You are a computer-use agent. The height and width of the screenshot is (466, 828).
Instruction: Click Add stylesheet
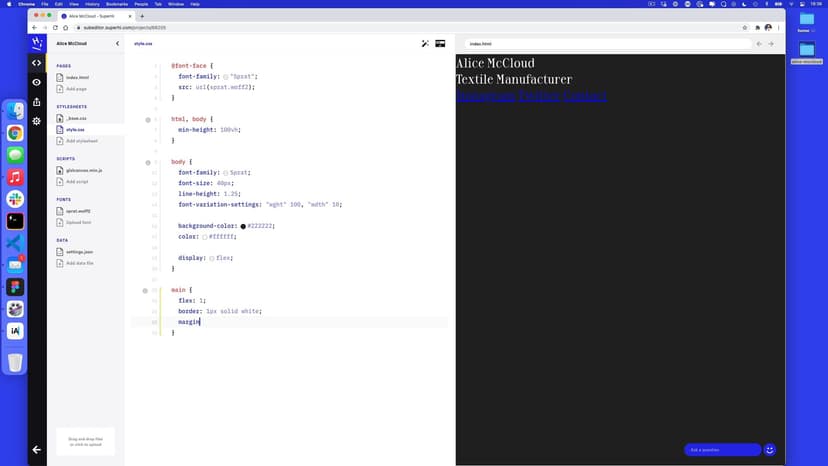click(82, 141)
